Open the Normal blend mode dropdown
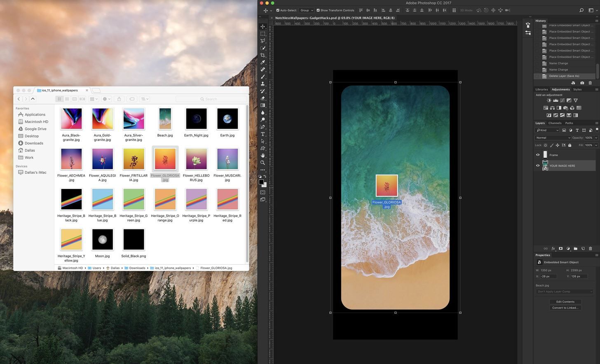Image resolution: width=600 pixels, height=364 pixels. coord(553,138)
